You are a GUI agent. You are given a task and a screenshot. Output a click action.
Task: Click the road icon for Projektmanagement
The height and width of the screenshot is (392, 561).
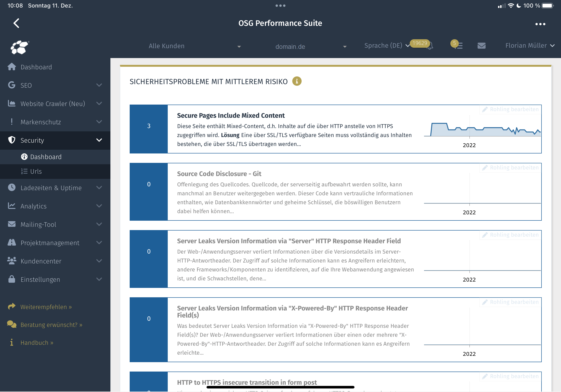point(12,243)
